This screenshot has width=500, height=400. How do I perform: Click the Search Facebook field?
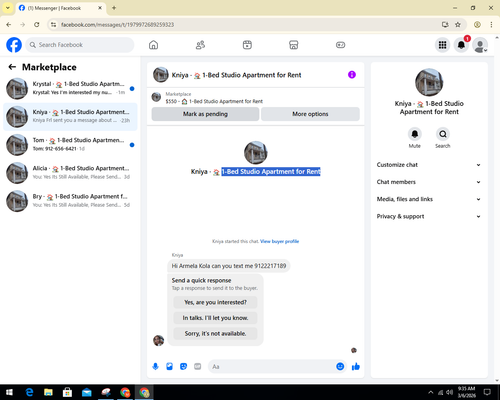click(80, 45)
